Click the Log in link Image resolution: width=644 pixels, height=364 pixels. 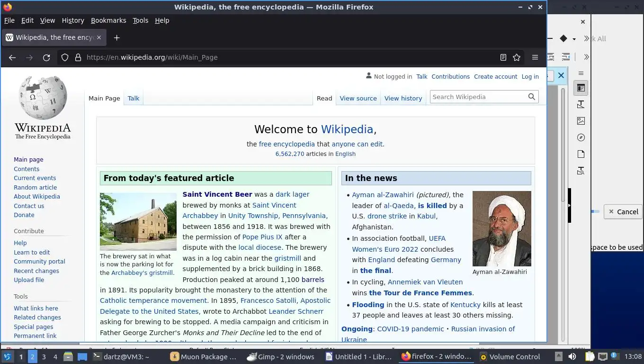530,76
